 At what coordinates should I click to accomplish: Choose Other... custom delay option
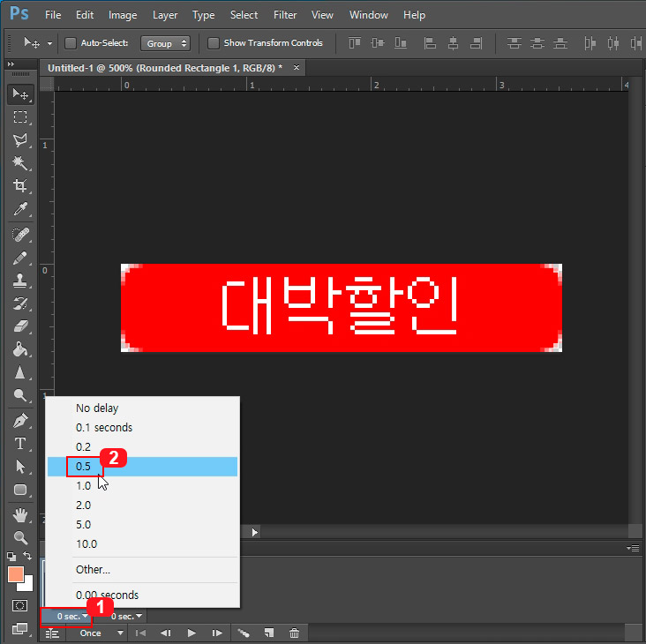(142, 570)
